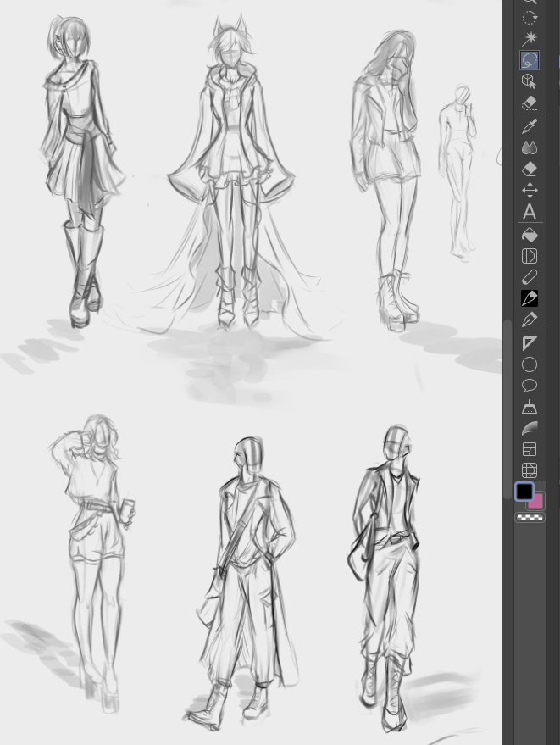Select the Blend droplets tool

(x=530, y=147)
